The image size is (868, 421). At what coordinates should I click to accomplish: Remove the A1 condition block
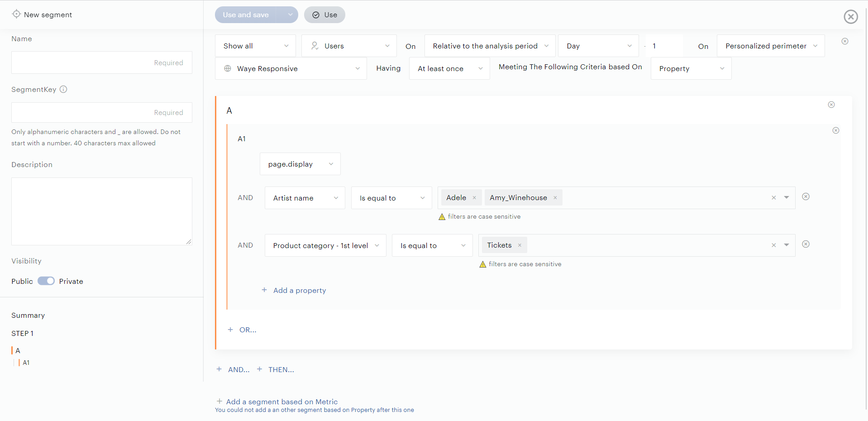(835, 130)
